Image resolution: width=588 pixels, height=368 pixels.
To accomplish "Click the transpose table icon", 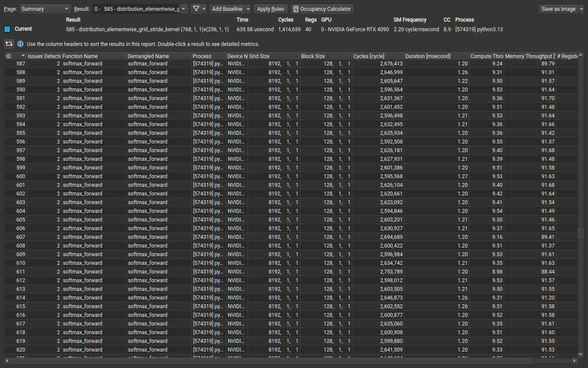I will 9,44.
